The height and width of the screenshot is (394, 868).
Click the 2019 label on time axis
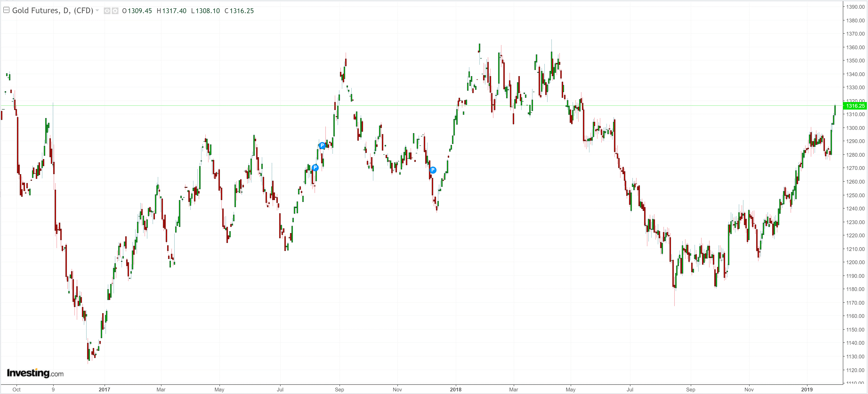807,389
